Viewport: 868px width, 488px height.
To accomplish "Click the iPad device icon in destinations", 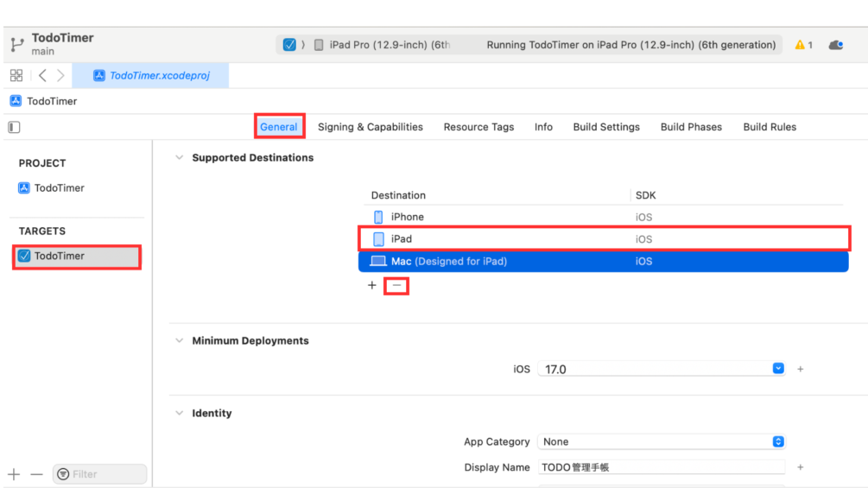I will tap(378, 239).
